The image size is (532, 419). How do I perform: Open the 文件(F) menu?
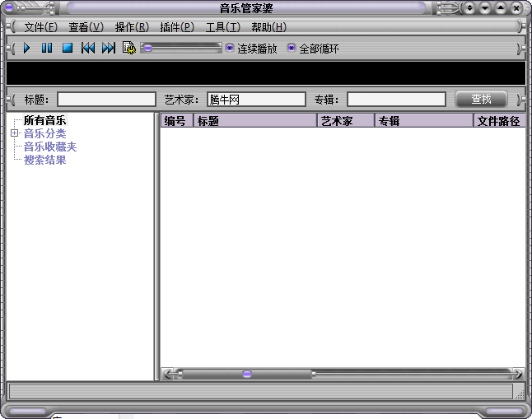(x=40, y=27)
